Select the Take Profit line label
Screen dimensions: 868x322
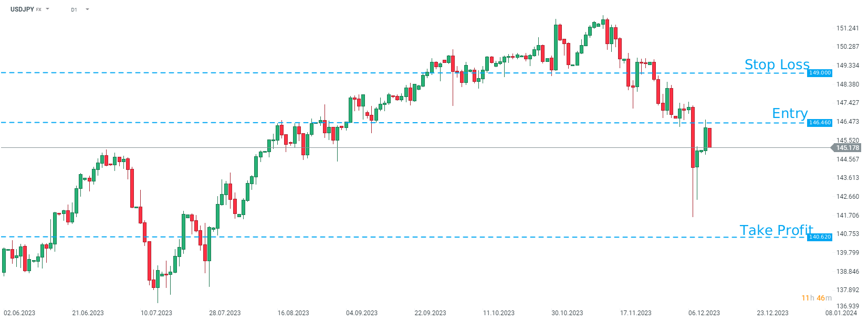pos(776,230)
